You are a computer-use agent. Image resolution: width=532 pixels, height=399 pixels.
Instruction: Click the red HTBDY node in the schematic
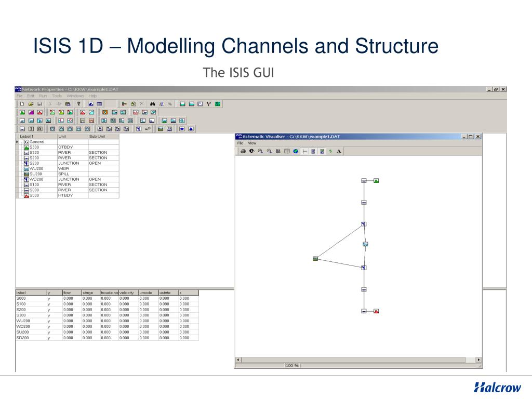[376, 311]
